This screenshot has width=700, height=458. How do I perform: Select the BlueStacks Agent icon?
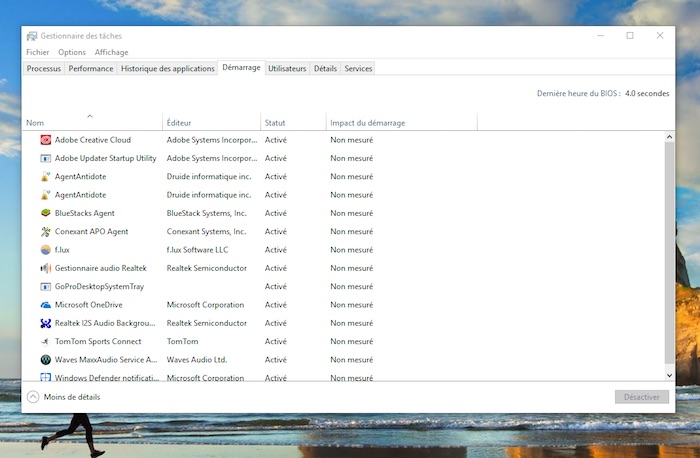pos(46,213)
